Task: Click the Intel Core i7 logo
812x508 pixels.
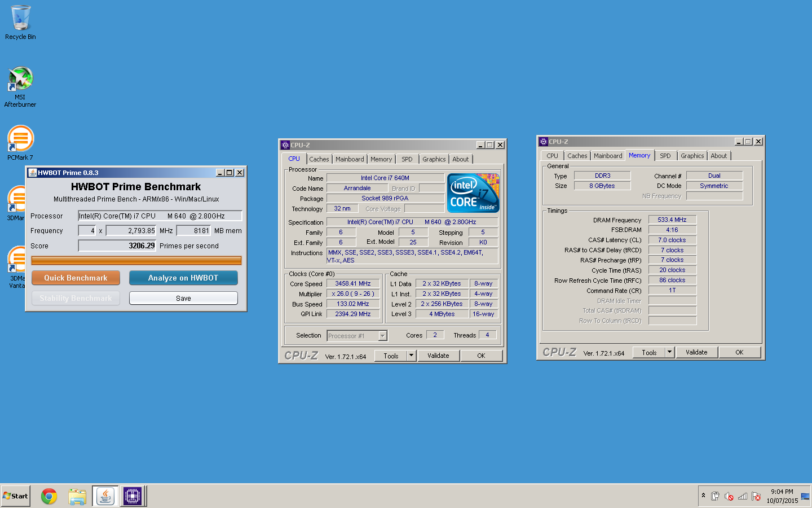Action: point(473,193)
